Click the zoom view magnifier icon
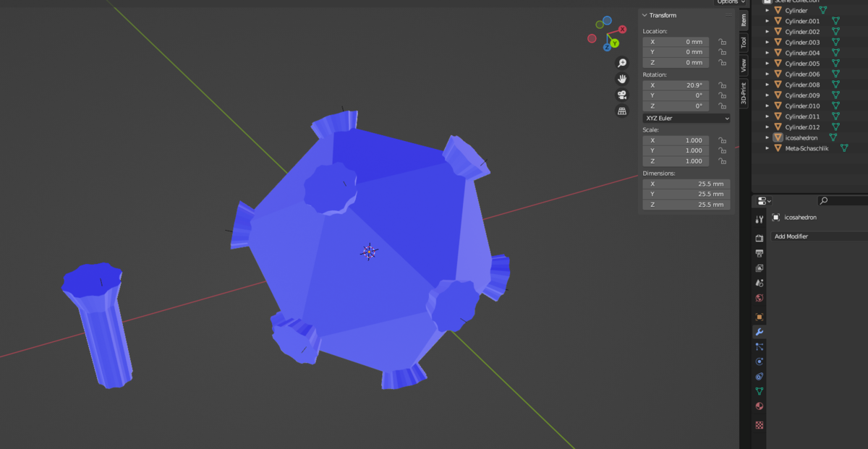Viewport: 868px width, 449px height. pyautogui.click(x=621, y=63)
